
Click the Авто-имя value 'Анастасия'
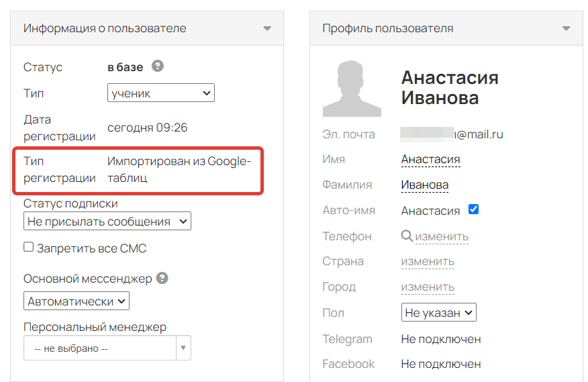[x=430, y=211]
